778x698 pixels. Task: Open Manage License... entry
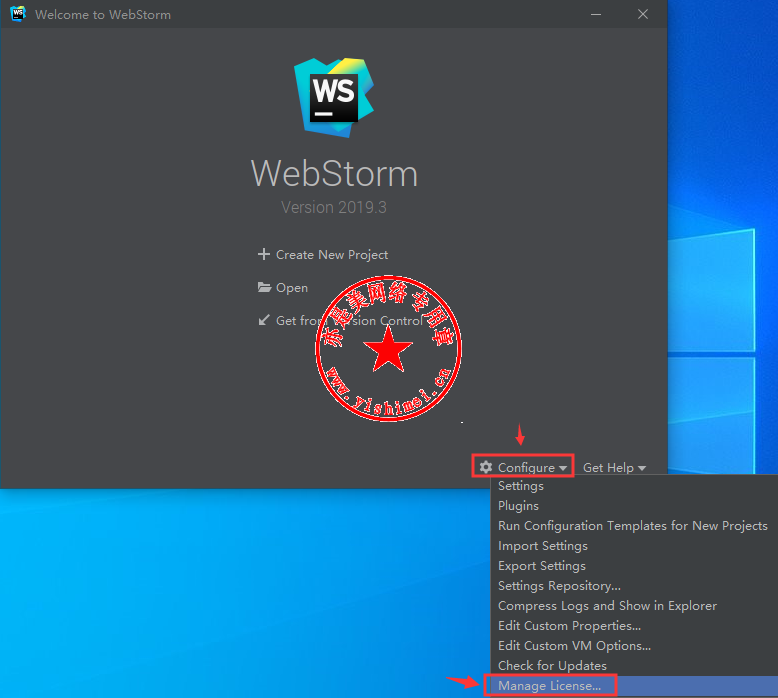point(634,686)
